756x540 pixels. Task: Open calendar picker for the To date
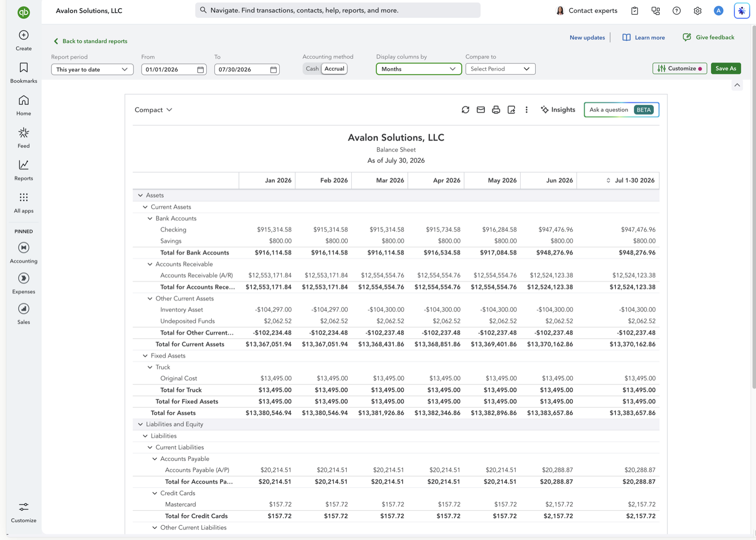tap(274, 70)
